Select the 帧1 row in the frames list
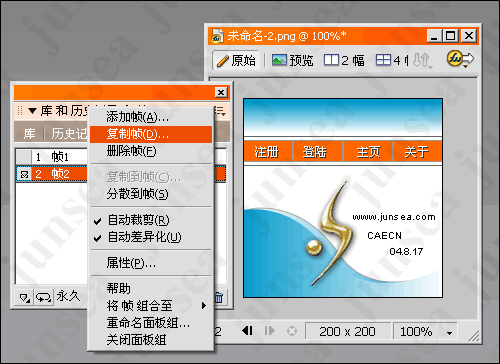500x364 pixels. [x=52, y=157]
